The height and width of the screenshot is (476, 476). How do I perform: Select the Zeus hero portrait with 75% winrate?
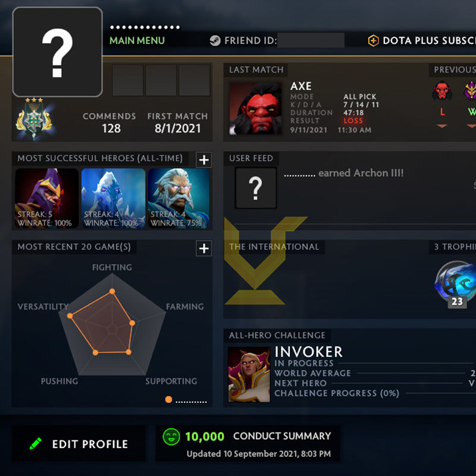click(x=178, y=198)
